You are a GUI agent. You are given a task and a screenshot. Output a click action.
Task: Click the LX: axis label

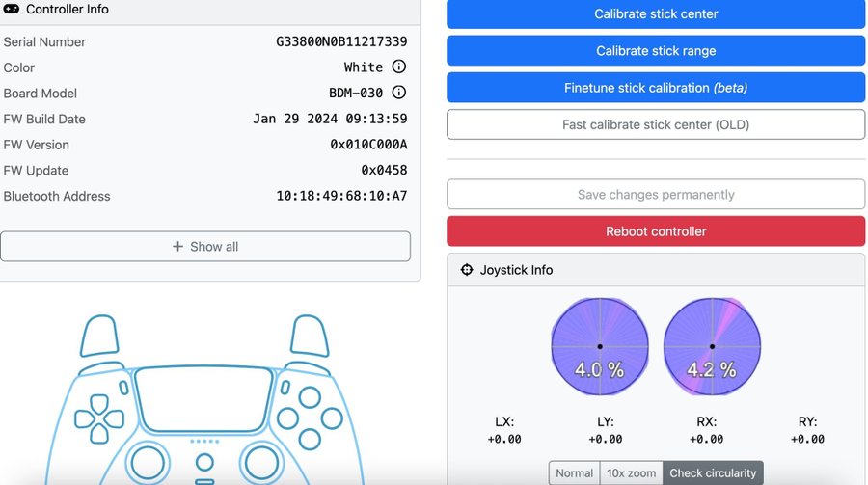tap(504, 422)
